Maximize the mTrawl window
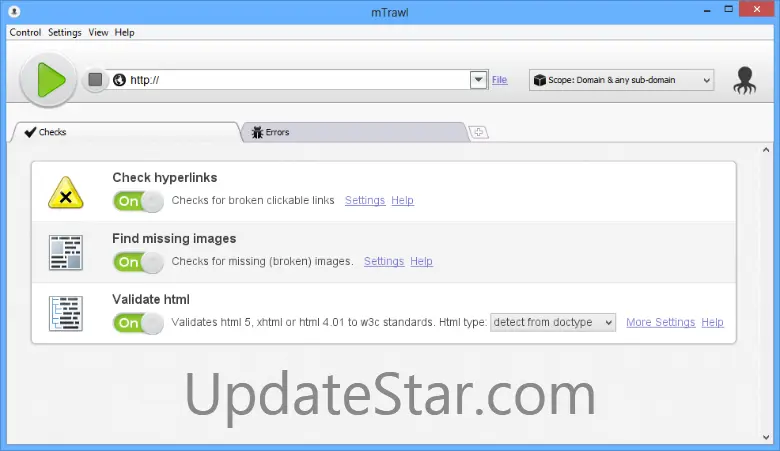The height and width of the screenshot is (451, 780). pos(729,9)
